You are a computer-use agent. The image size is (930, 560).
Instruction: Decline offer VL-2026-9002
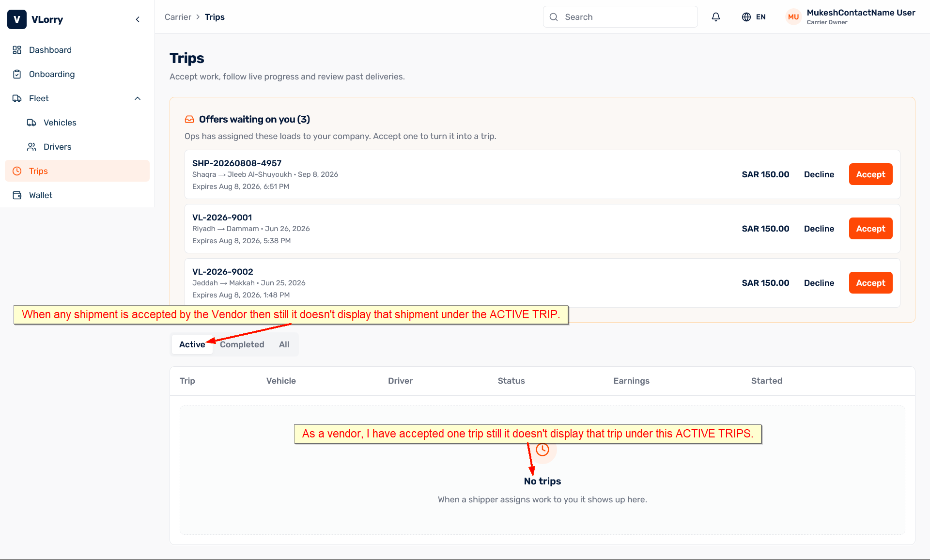pyautogui.click(x=819, y=283)
